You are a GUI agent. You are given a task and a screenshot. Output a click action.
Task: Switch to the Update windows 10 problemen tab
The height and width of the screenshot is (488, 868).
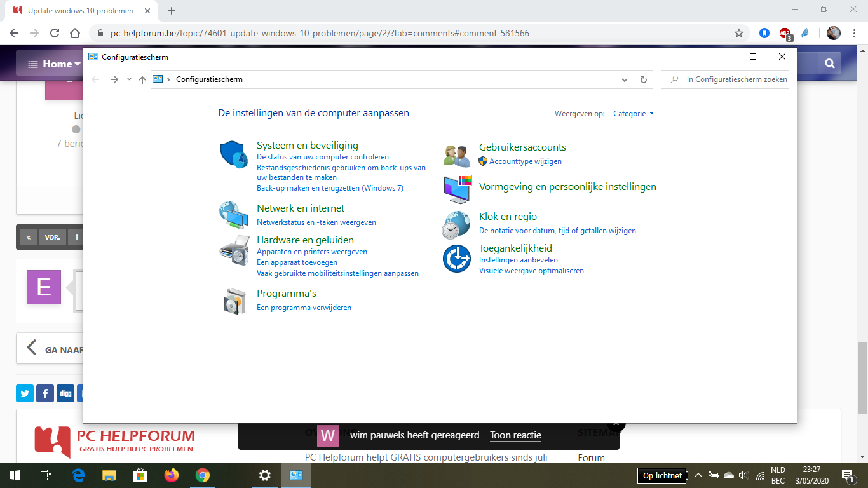tap(80, 11)
